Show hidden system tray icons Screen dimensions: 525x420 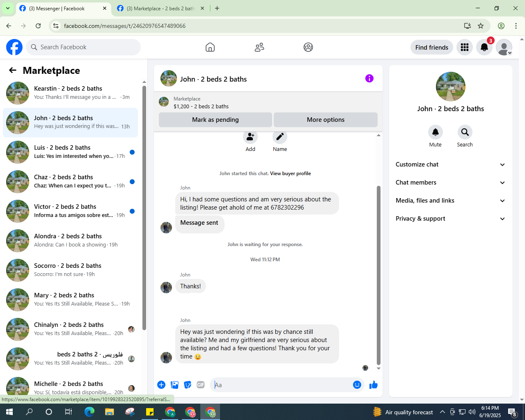point(442,412)
